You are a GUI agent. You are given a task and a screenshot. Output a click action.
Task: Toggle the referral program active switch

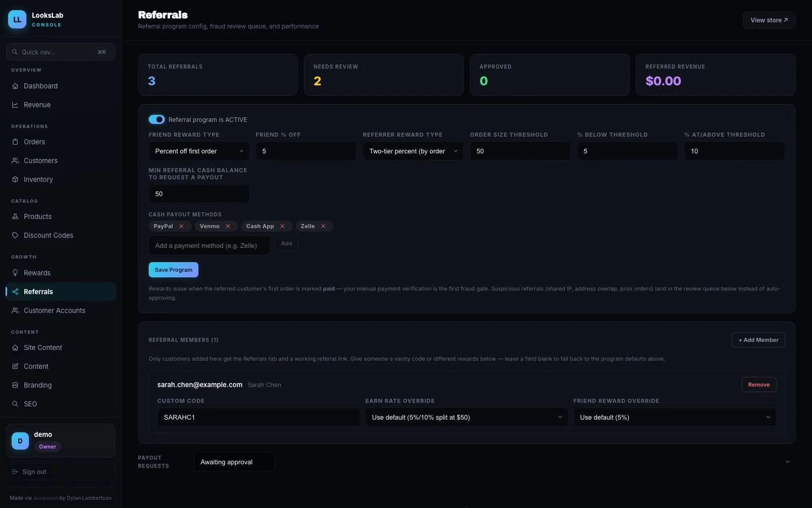[157, 119]
